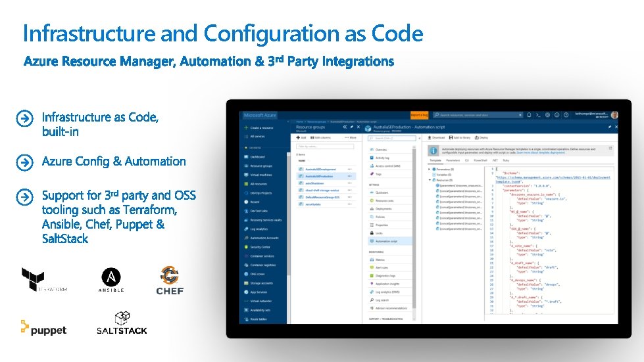The height and width of the screenshot is (362, 644).
Task: Click the resource menu search box
Action: tap(392, 139)
